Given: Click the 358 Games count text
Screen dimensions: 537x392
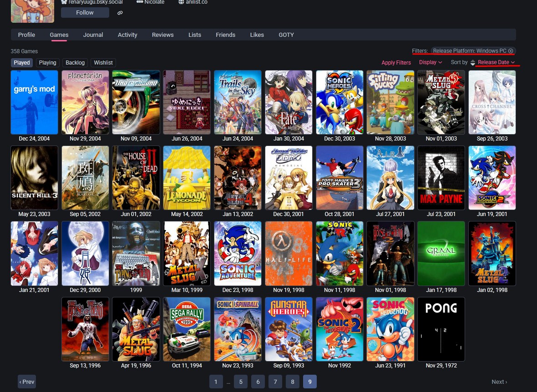Looking at the screenshot, I should point(24,51).
